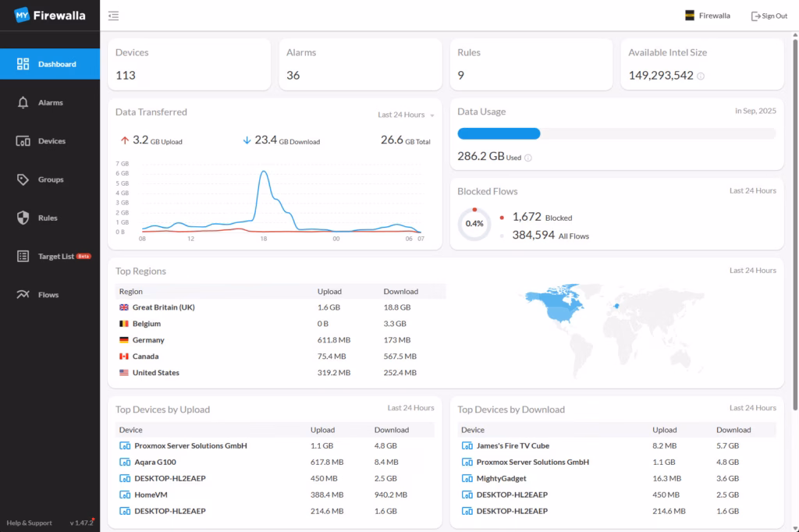Viewport: 799px width, 532px height.
Task: Open James's Fire TV Cube device
Action: 513,446
